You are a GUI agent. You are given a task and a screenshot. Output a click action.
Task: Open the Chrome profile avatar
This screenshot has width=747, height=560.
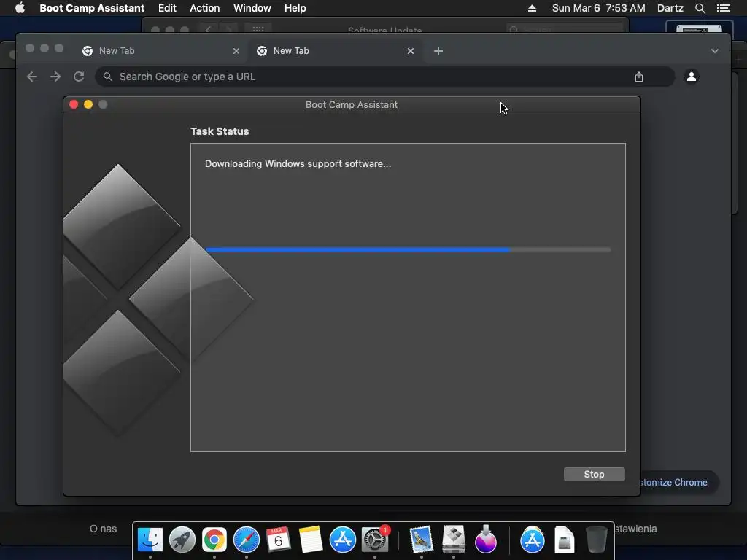click(692, 77)
